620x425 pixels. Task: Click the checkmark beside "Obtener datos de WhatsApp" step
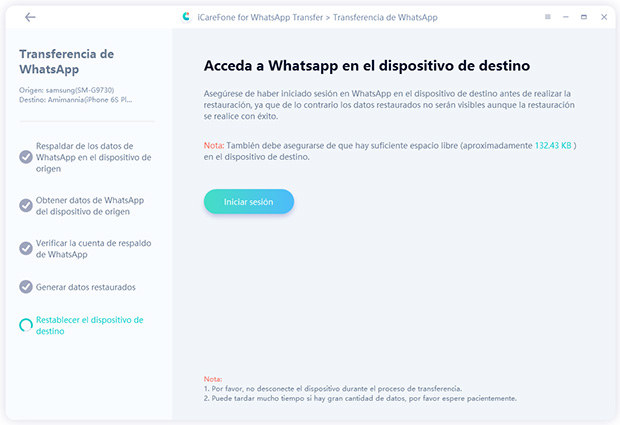tap(26, 205)
